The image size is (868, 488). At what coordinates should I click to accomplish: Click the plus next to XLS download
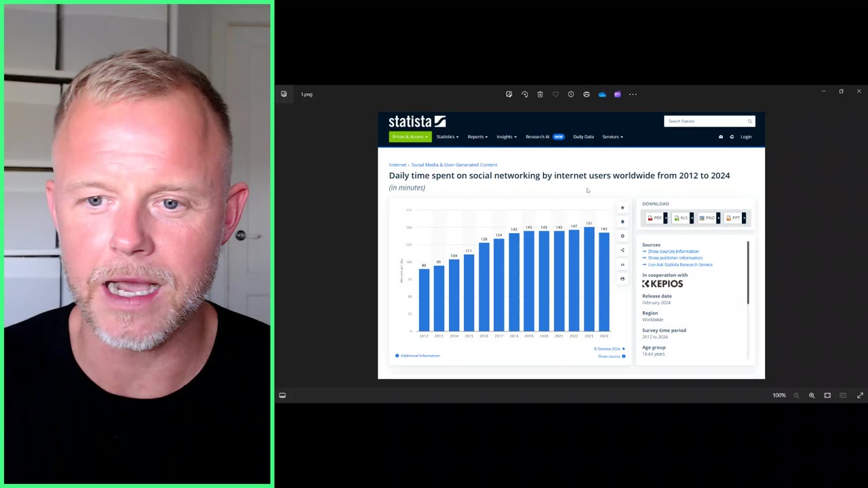click(x=692, y=218)
